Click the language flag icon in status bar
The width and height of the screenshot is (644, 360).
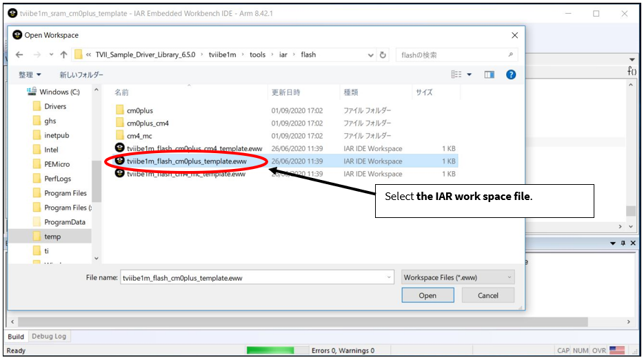617,350
